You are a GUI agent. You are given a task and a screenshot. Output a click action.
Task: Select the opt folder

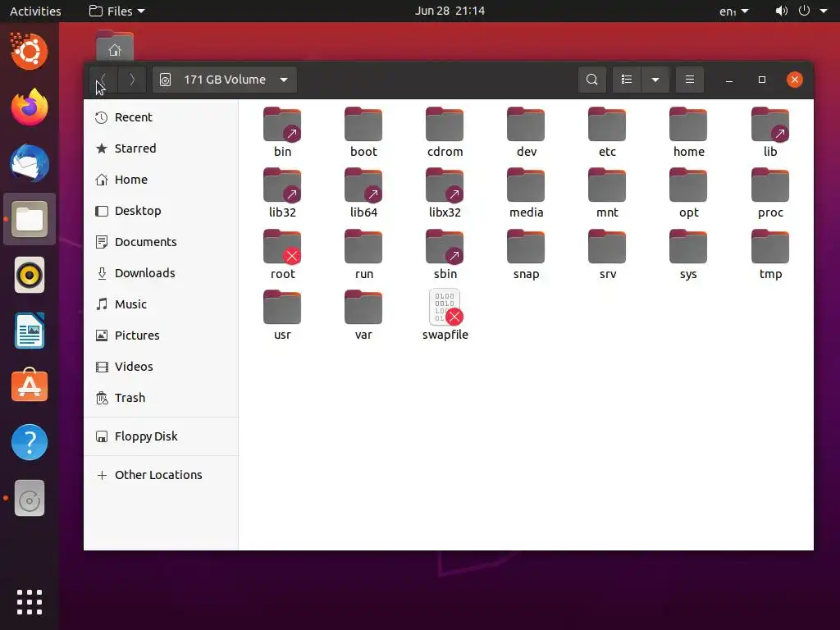(x=688, y=194)
